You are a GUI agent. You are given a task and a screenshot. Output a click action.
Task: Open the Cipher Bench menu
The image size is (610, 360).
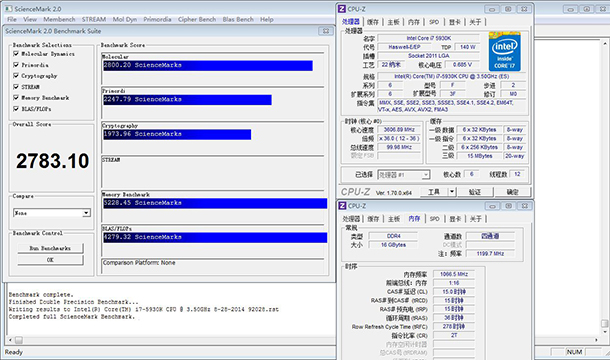(x=197, y=19)
